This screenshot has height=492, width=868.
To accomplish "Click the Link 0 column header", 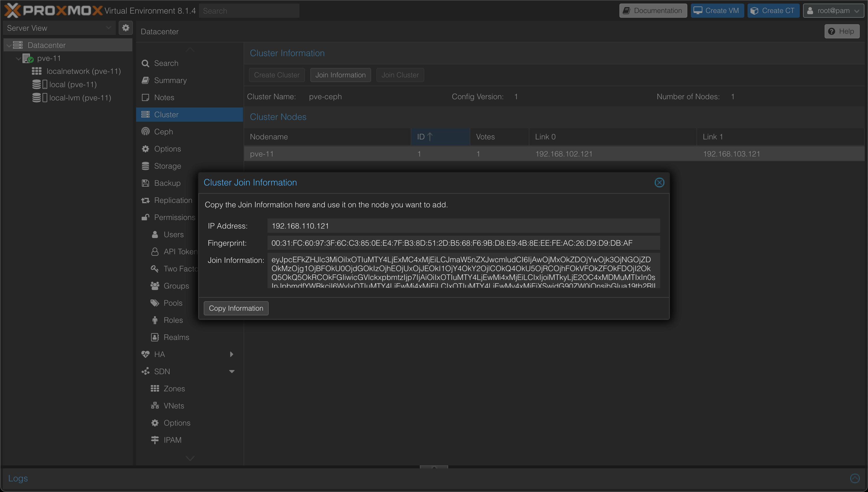I will coord(612,137).
